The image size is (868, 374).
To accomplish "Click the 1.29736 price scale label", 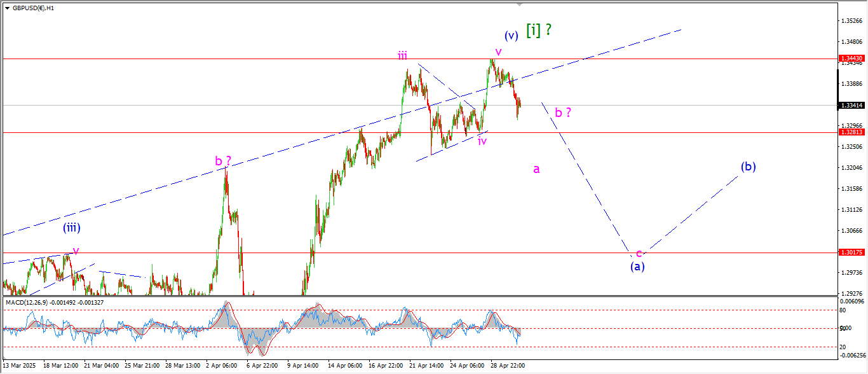I will click(x=851, y=273).
